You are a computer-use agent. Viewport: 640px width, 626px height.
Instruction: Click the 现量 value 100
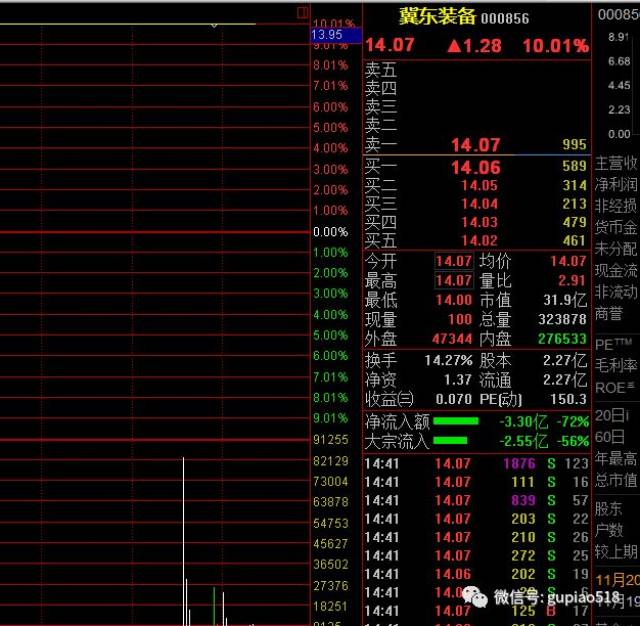point(460,320)
